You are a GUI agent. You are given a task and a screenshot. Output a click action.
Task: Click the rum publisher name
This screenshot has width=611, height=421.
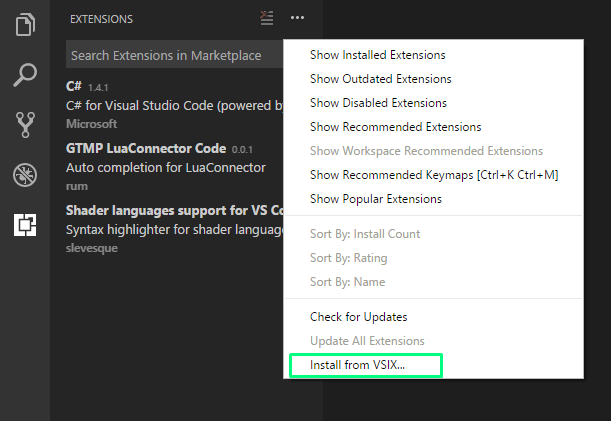pos(77,186)
